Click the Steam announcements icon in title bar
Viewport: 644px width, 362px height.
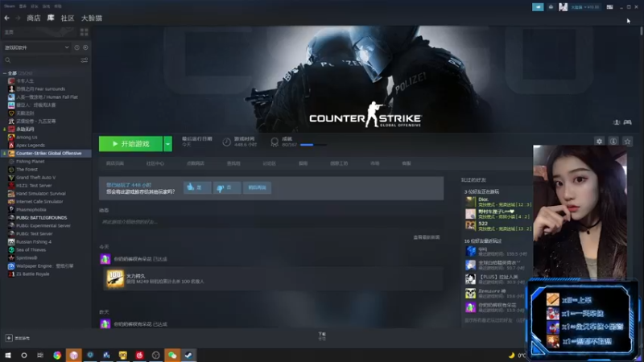coord(538,7)
